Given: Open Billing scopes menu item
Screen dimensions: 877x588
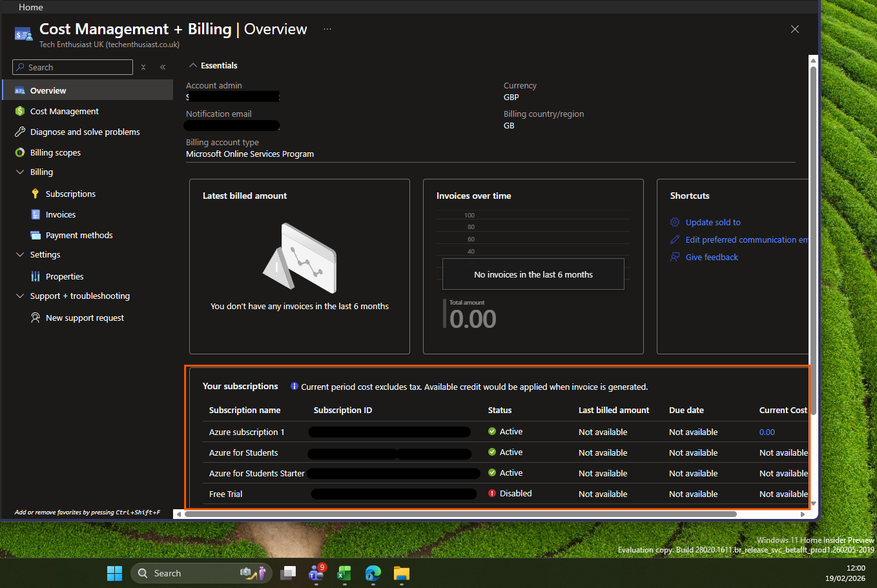Looking at the screenshot, I should [x=55, y=152].
